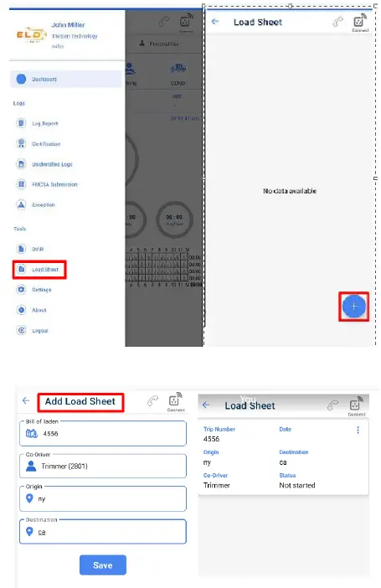Tap the blue plus add button
Image resolution: width=381 pixels, height=588 pixels.
(x=353, y=307)
